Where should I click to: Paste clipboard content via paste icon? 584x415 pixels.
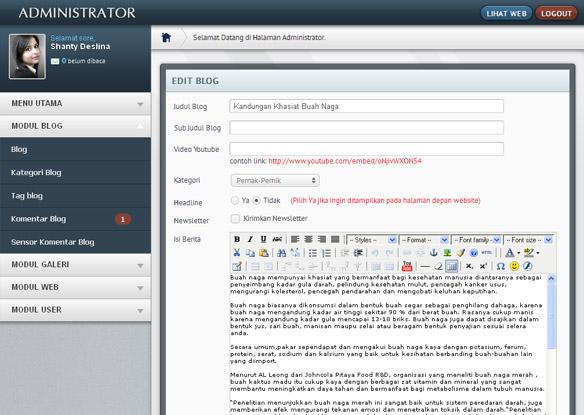(264, 253)
